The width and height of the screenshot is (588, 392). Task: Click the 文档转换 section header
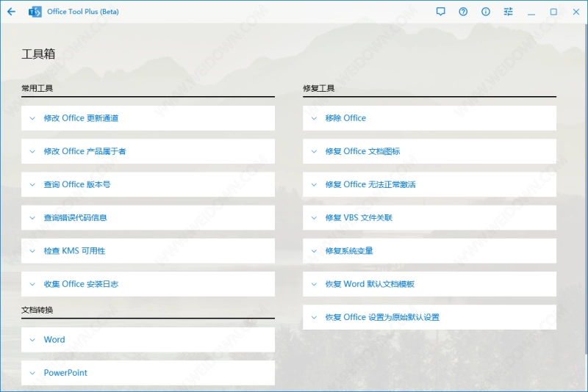(x=37, y=310)
